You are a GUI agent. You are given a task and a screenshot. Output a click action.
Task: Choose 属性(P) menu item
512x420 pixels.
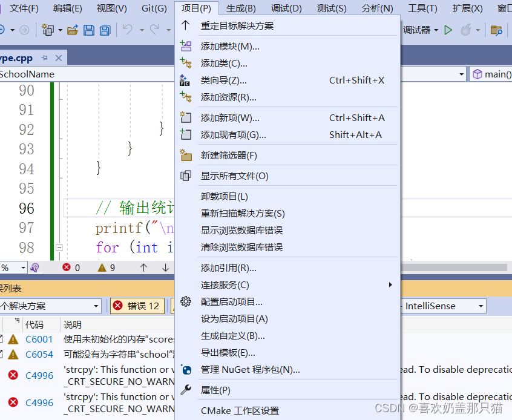[x=287, y=390]
